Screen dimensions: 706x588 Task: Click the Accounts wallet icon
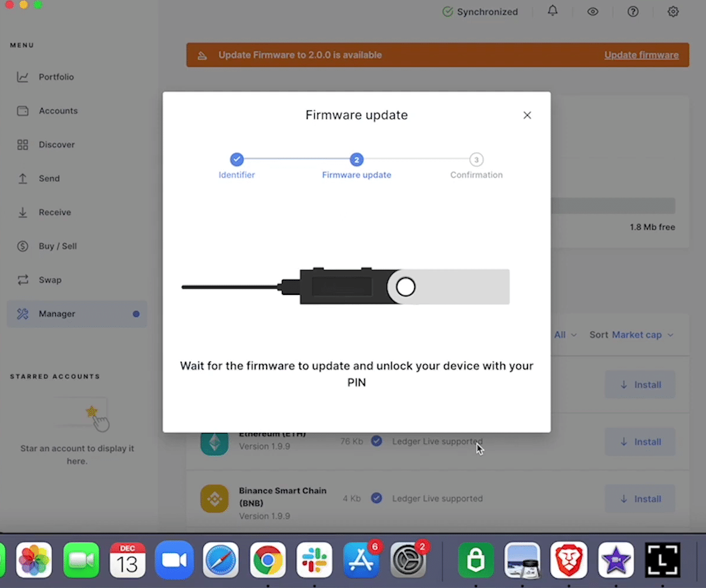[x=23, y=111]
